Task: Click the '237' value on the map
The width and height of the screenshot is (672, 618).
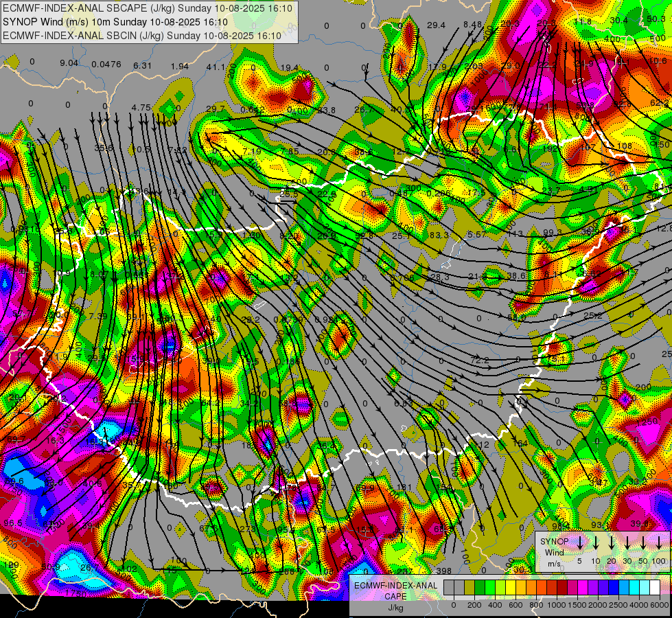Action: [x=404, y=571]
